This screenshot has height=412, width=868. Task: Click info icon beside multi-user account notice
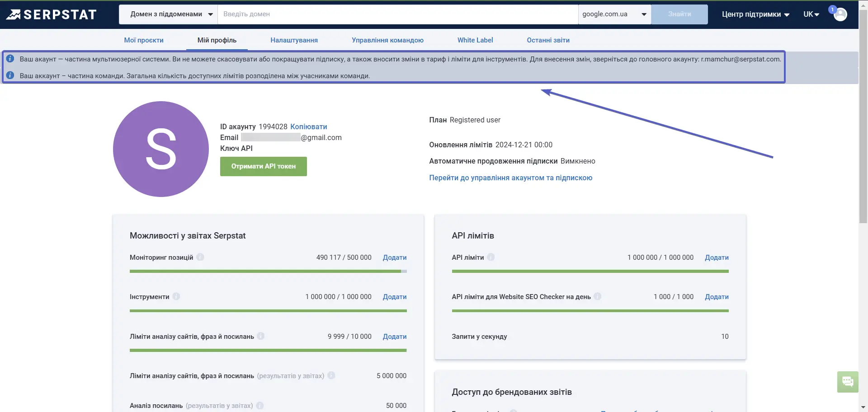10,59
